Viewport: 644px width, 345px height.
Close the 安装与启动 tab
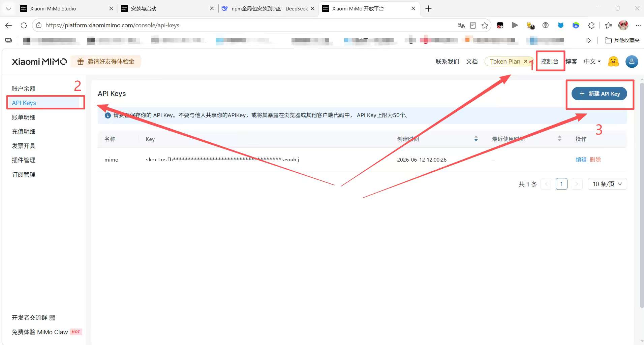(x=212, y=9)
